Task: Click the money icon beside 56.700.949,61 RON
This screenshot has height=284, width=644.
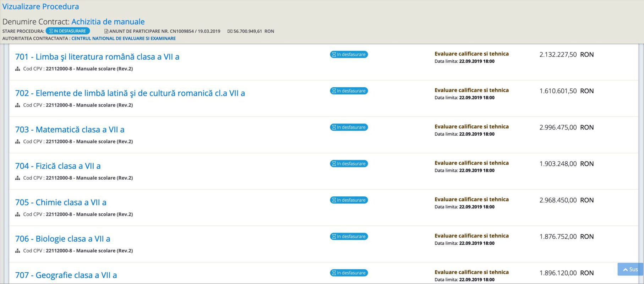Action: point(230,31)
